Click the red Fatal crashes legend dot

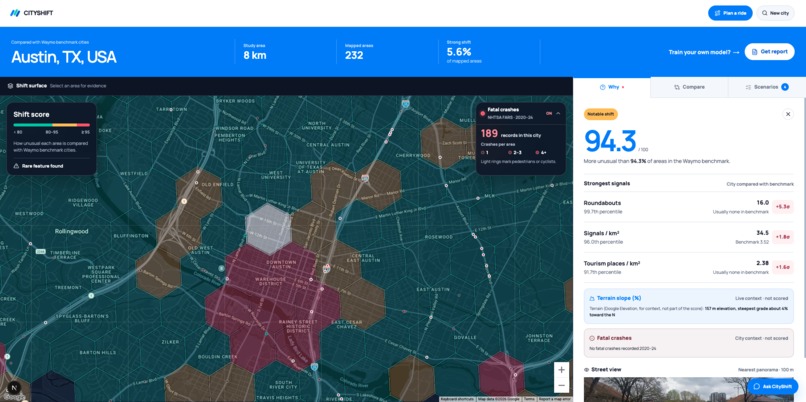[x=483, y=113]
